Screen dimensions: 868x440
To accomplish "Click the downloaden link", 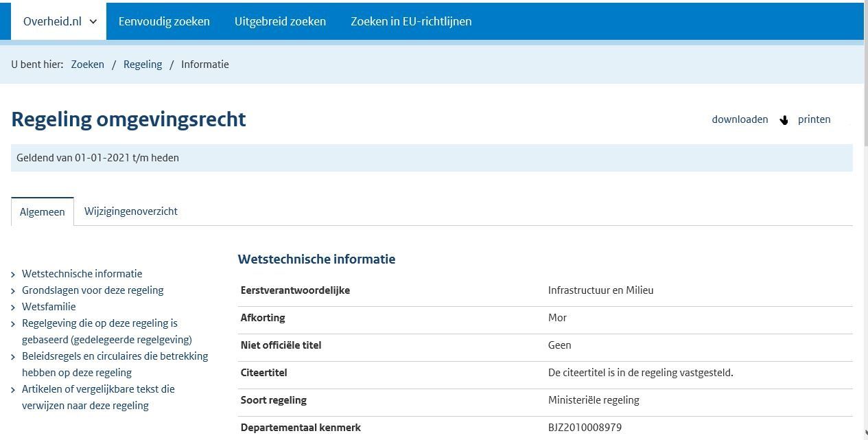I will point(740,119).
